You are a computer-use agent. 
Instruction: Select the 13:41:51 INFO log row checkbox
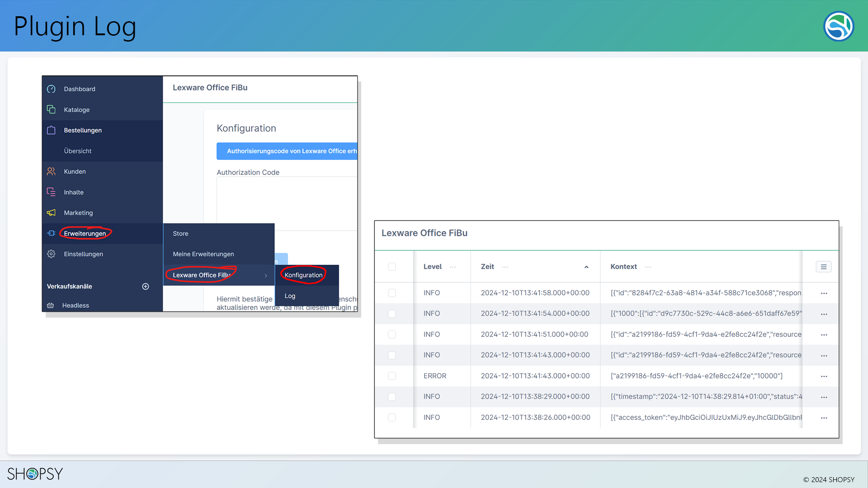[392, 334]
